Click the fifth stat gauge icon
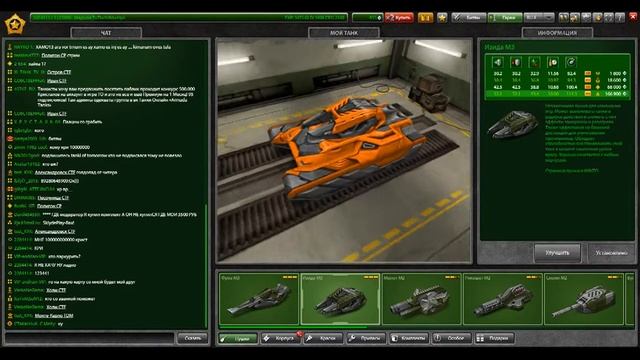640x360 pixels. click(571, 62)
